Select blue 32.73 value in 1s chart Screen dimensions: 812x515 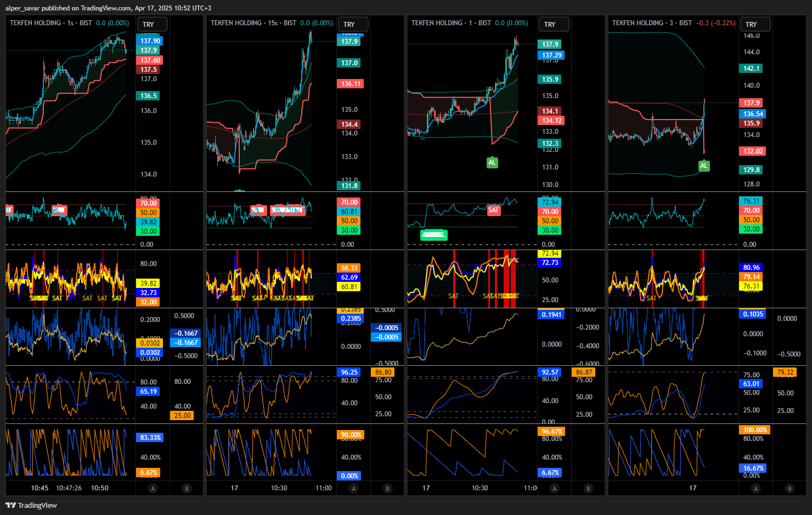coord(148,293)
